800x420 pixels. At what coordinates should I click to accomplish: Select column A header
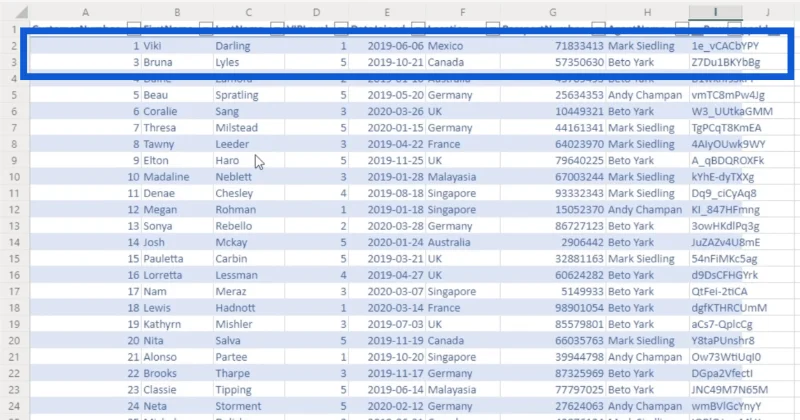pyautogui.click(x=85, y=12)
